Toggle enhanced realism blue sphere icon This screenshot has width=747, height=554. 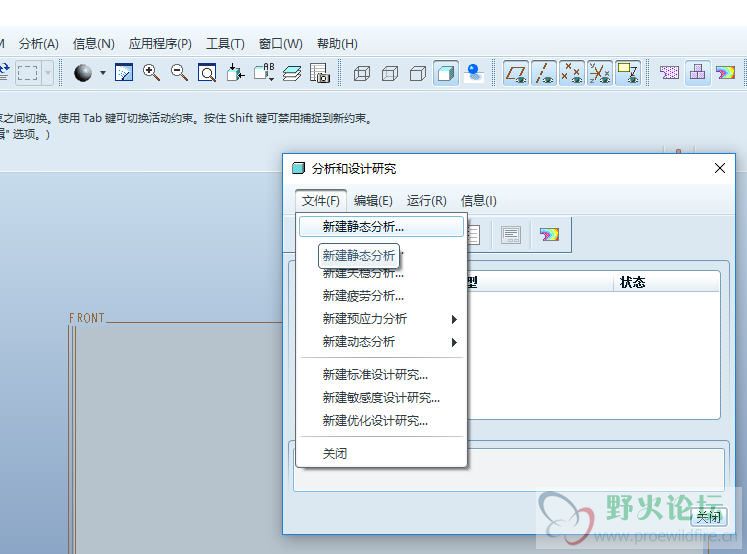coord(474,73)
